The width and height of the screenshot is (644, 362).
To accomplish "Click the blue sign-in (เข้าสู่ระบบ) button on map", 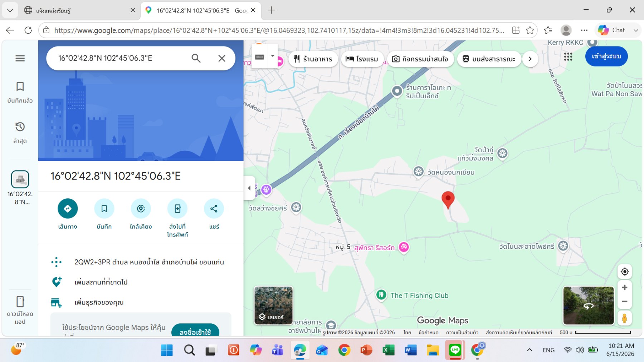I will coord(606,56).
